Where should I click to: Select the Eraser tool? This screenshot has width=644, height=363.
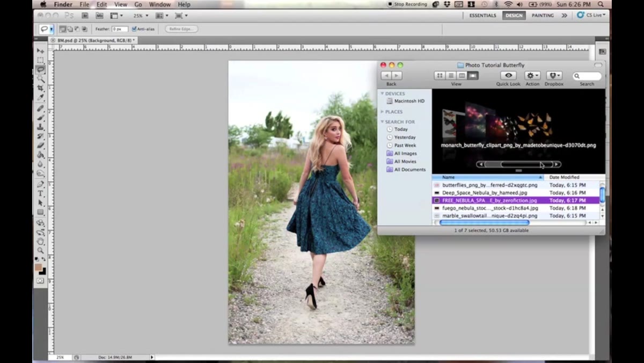pyautogui.click(x=40, y=146)
